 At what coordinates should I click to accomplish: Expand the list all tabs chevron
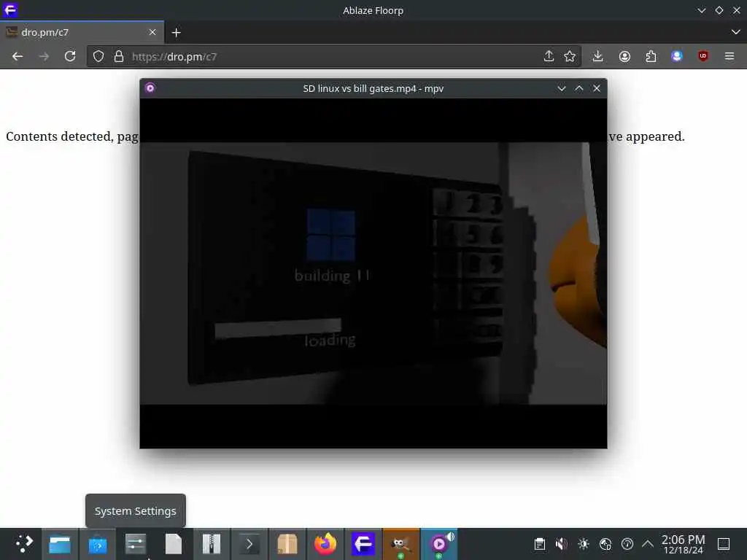coord(735,32)
